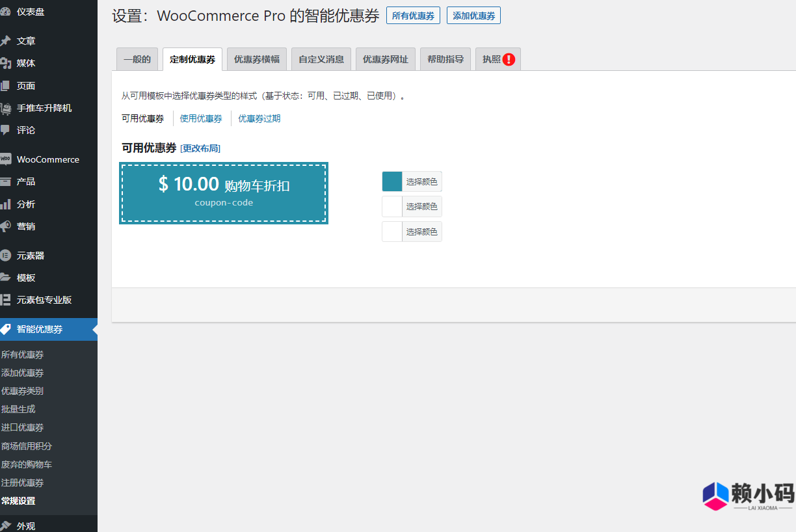
Task: Open the 优惠券横幅 tab
Action: click(x=256, y=59)
